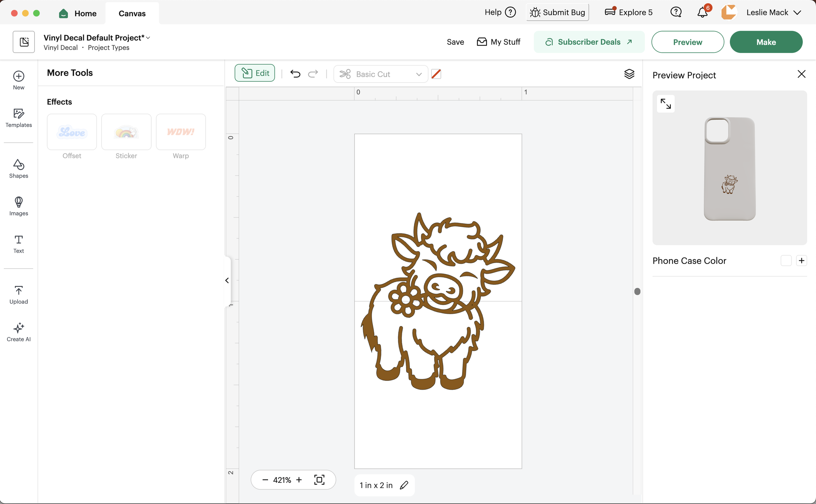
Task: Edit the 1 in x 2 in material size
Action: (404, 485)
